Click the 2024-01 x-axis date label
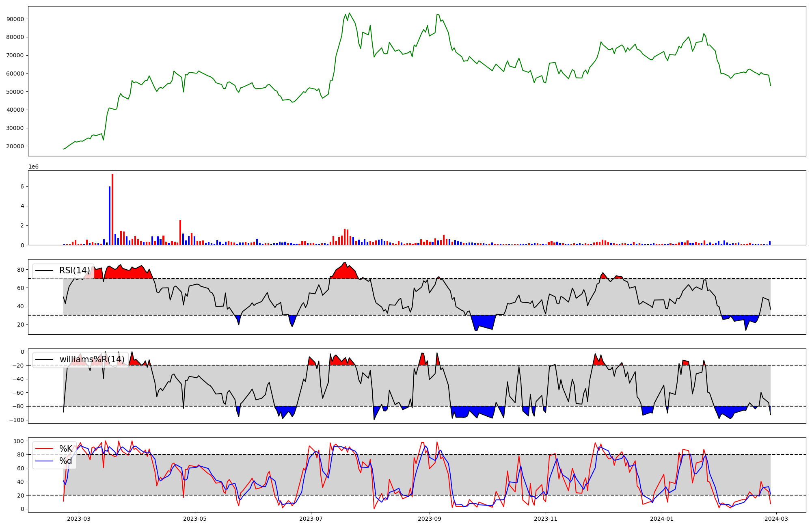The image size is (812, 528). 662,519
